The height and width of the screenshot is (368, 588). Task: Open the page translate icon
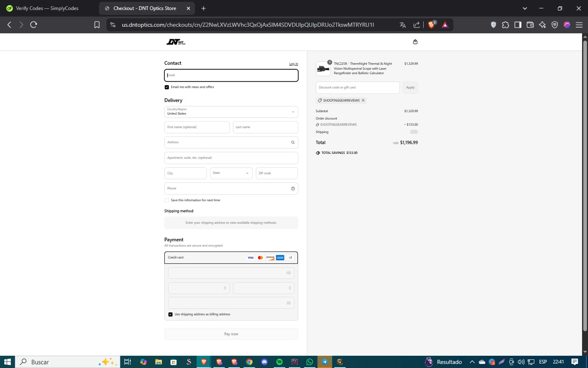403,25
